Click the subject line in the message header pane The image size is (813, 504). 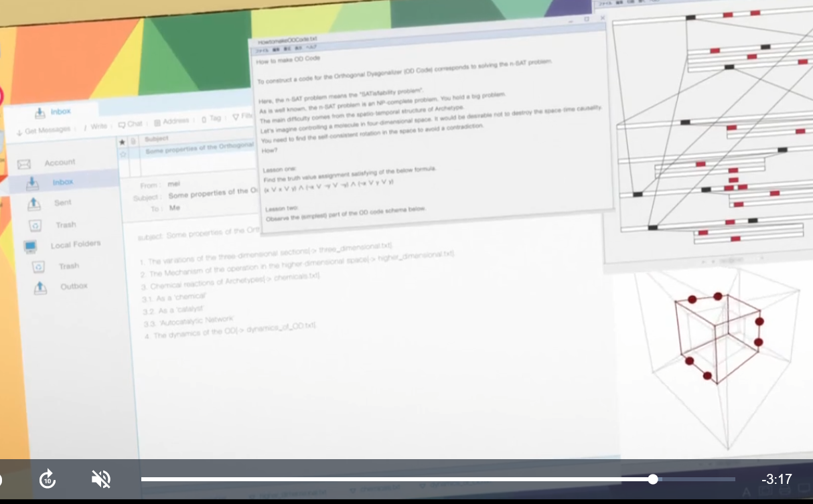click(x=213, y=194)
